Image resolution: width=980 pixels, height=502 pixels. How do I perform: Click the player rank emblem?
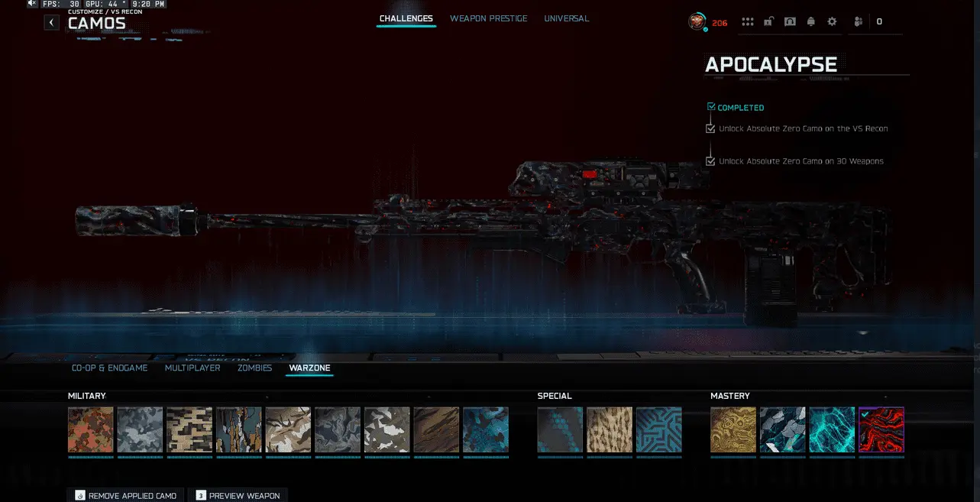pos(697,21)
